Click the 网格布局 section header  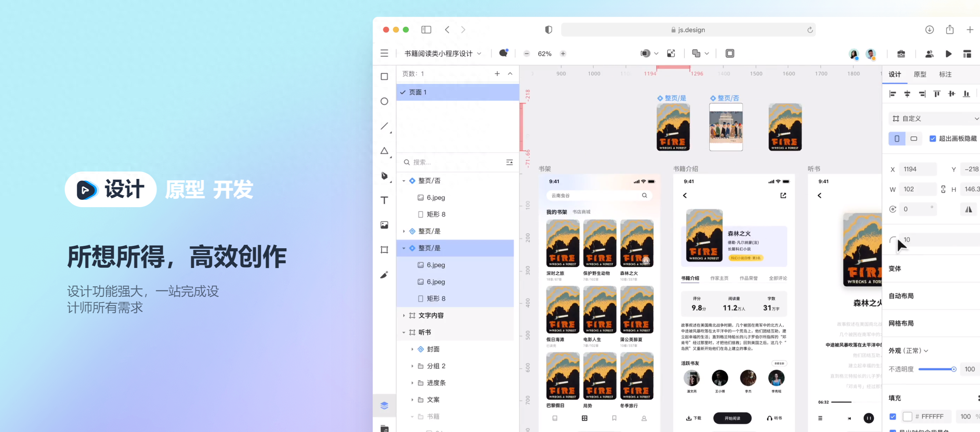901,323
